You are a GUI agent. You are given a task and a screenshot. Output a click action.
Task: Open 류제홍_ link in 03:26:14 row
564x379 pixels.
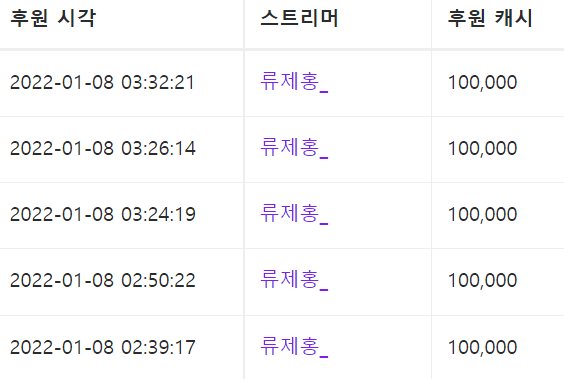[x=294, y=148]
